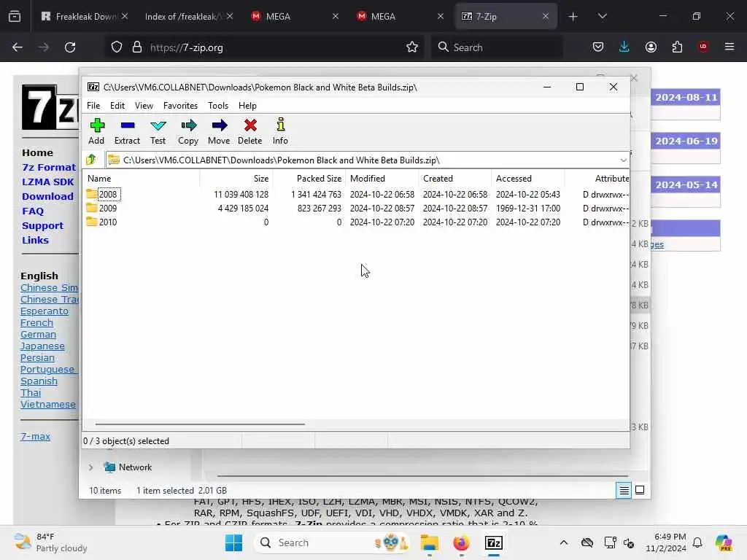Sort by the Accessed column header
Image resolution: width=747 pixels, height=560 pixels.
[527, 179]
